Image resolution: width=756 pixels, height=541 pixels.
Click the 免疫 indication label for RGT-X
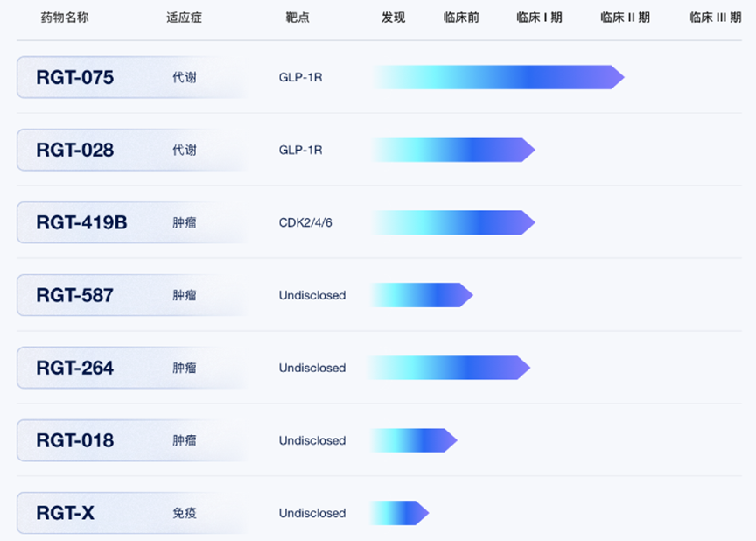[x=185, y=514]
